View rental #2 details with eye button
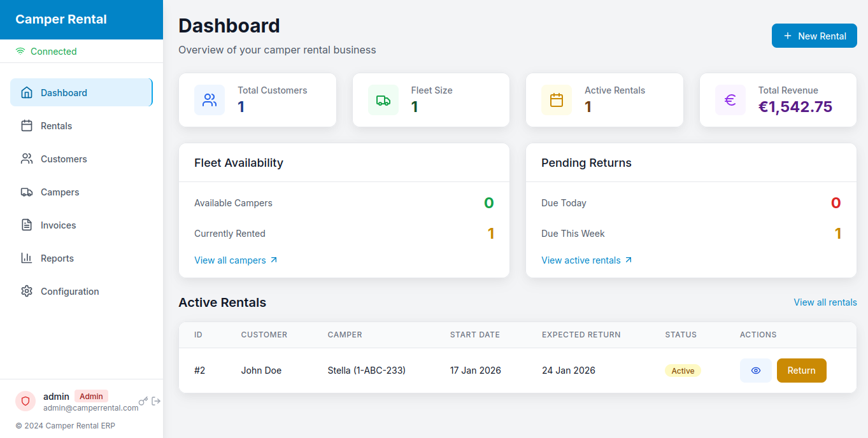868x438 pixels. [x=756, y=371]
